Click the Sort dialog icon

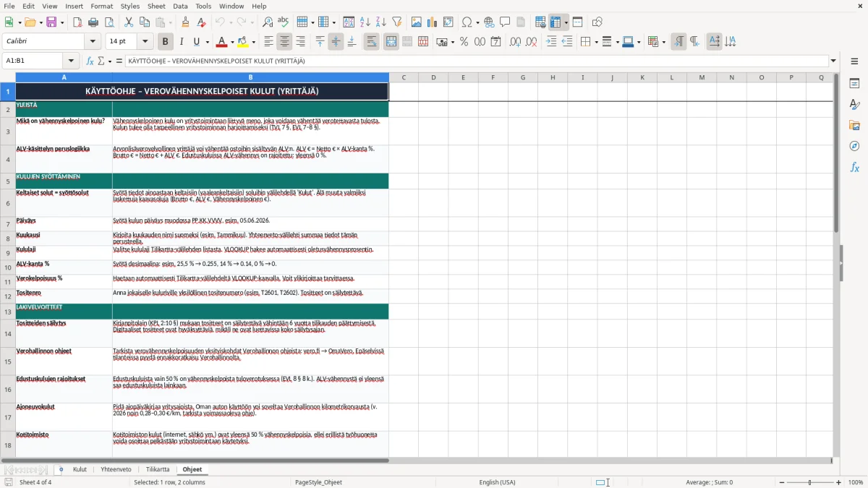(349, 22)
